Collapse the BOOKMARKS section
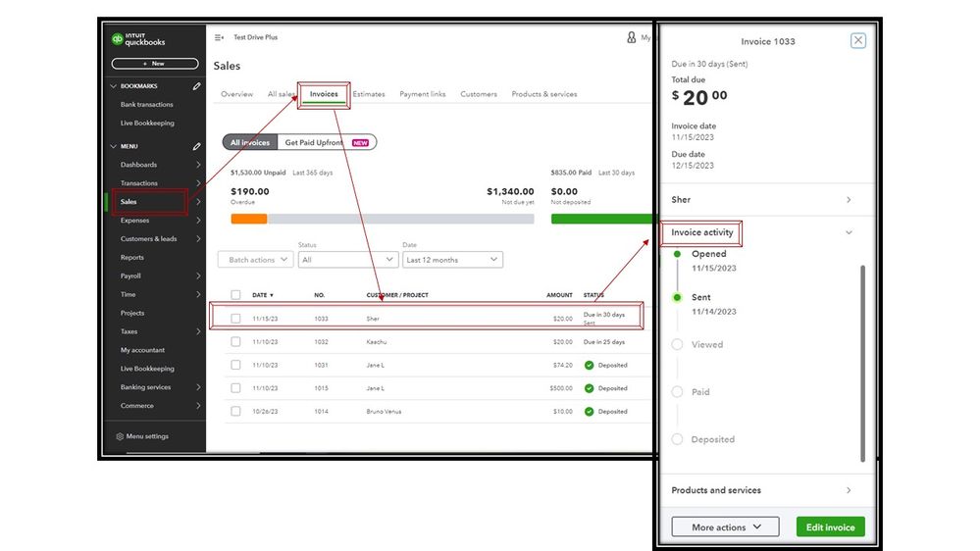This screenshot has width=980, height=551. pyautogui.click(x=113, y=86)
